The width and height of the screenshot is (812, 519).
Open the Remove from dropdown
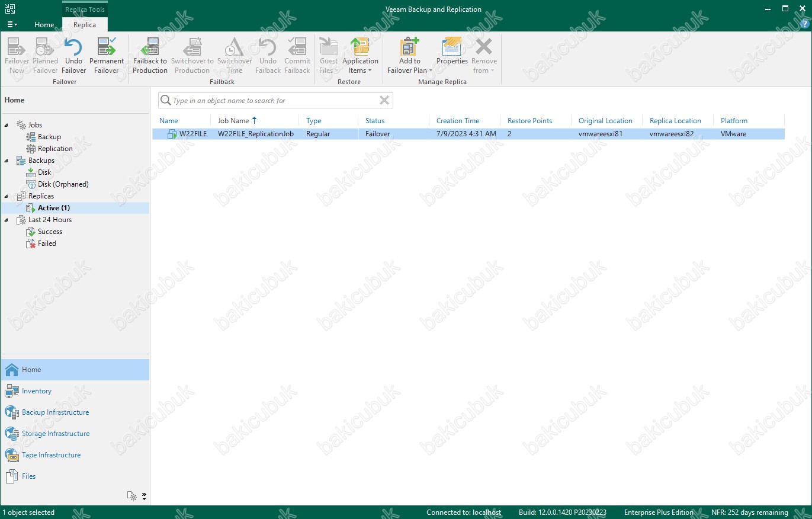click(x=484, y=56)
